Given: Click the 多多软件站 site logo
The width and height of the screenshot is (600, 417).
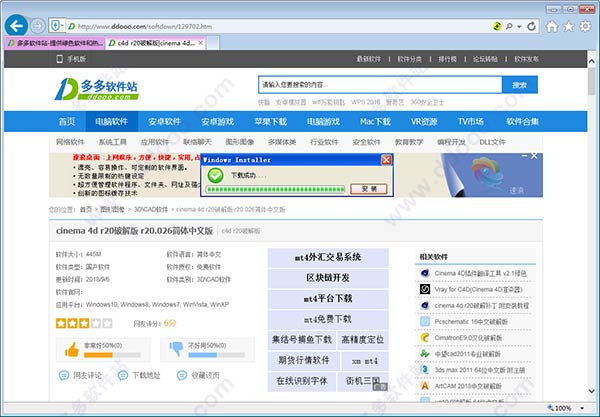Looking at the screenshot, I should [96, 89].
